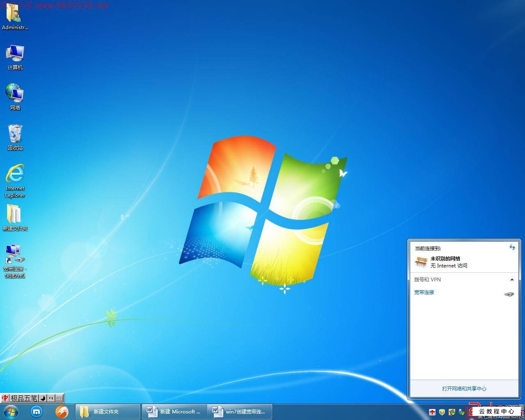
Task: Click the 当前连接到 header text
Action: [x=428, y=248]
